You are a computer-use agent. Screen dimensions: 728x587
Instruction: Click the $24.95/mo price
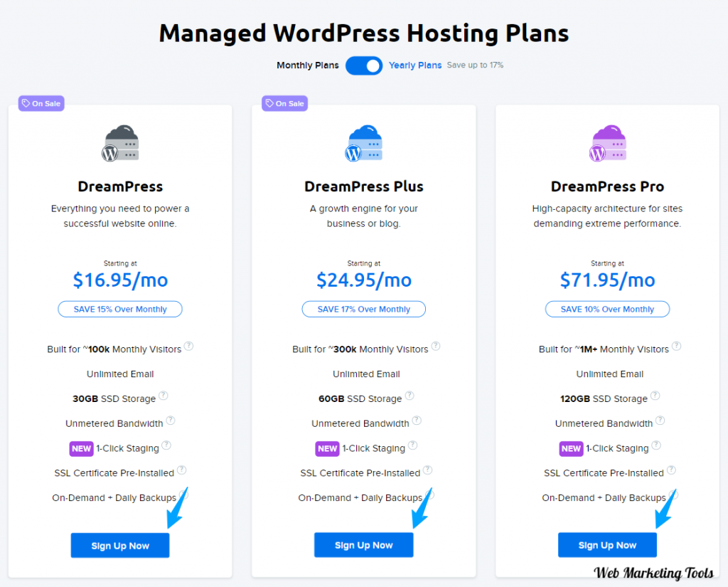coord(363,280)
